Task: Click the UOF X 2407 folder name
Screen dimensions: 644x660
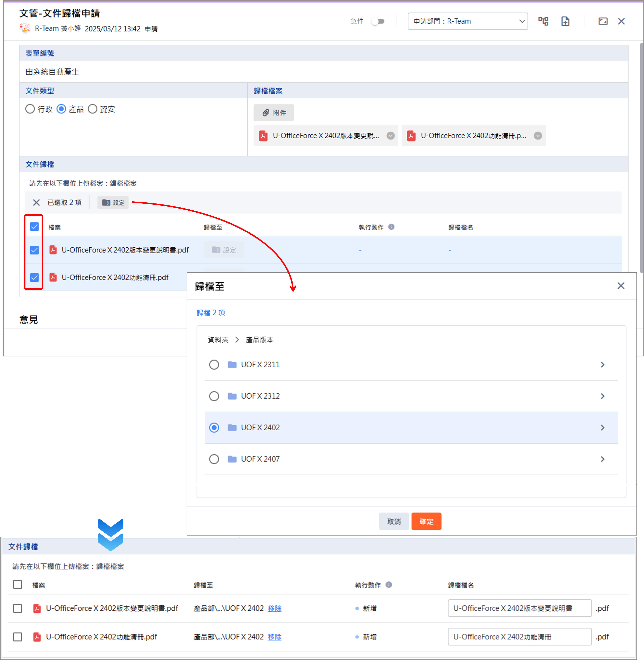Action: point(260,459)
